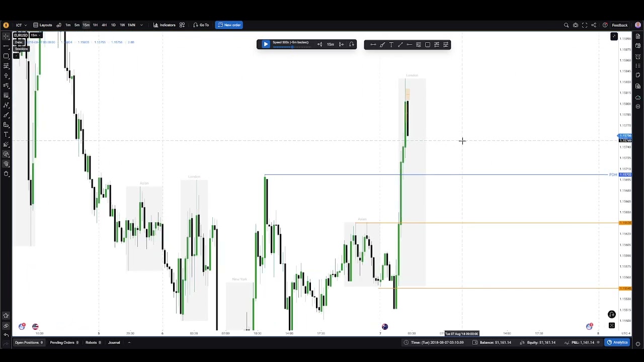
Task: Click the undo arrow in left sidebar
Action: point(6,335)
